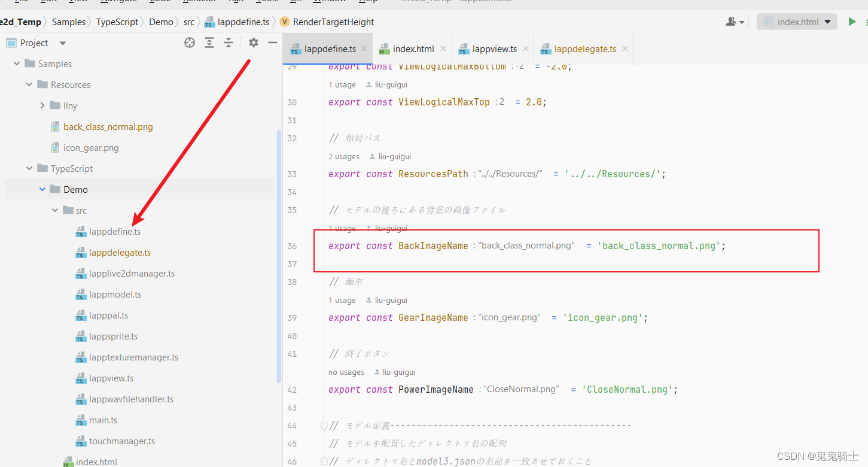Expand all in Project tool window
This screenshot has width=868, height=467.
[209, 43]
